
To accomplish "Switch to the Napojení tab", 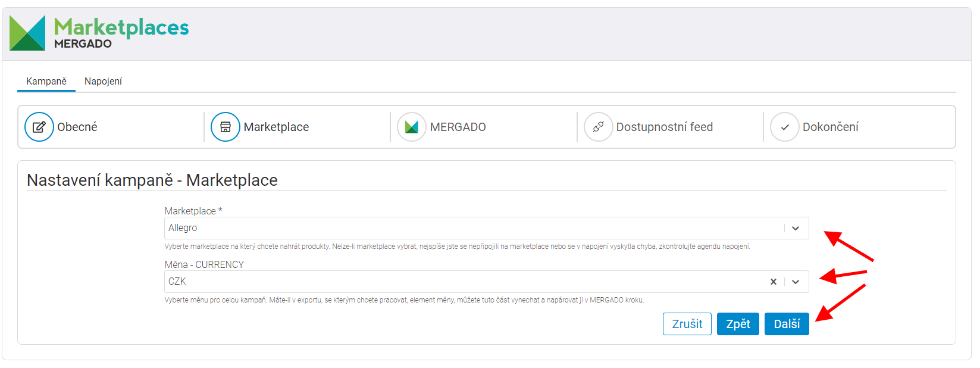I will (103, 81).
